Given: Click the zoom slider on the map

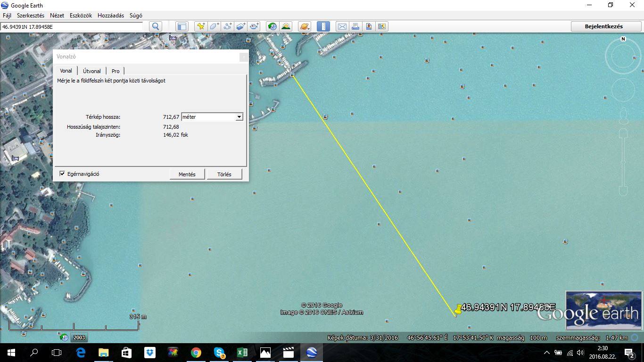Looking at the screenshot, I should coord(623,160).
